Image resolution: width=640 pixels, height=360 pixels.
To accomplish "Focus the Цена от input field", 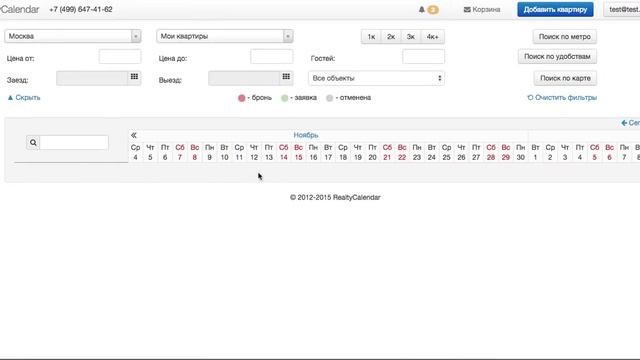I will 120,57.
